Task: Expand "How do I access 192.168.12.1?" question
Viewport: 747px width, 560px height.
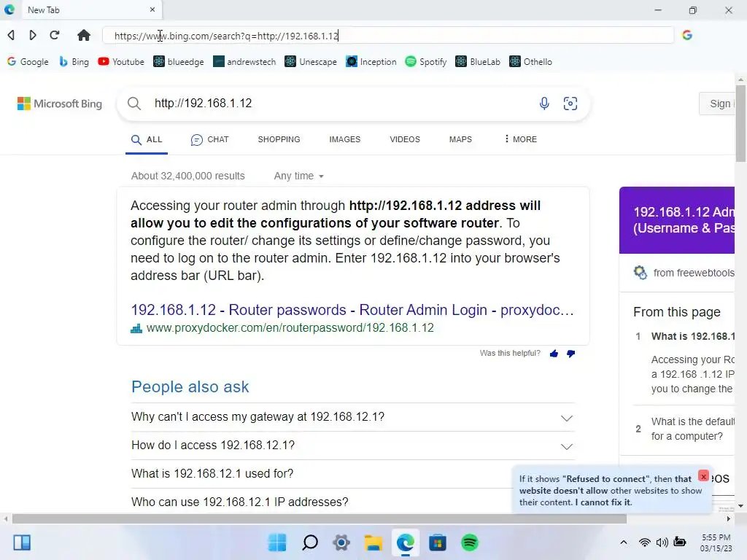Action: 352,446
